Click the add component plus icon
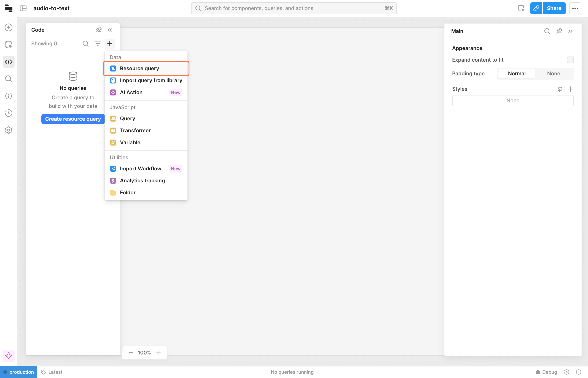This screenshot has width=588, height=378. [9, 27]
